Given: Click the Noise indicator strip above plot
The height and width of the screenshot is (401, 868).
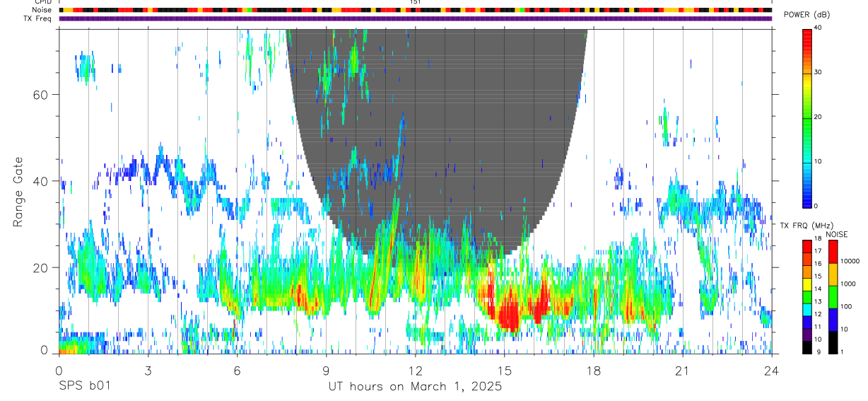Looking at the screenshot, I should [415, 11].
